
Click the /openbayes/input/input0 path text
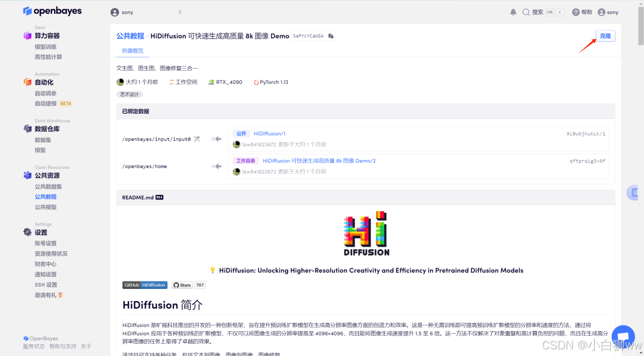point(156,139)
